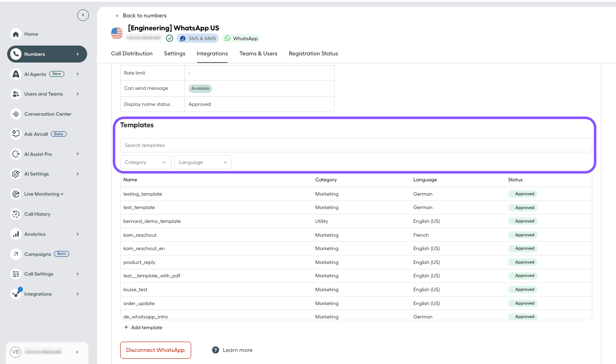Select the Integrations tab
Screen dimensions: 616x364
coord(212,54)
